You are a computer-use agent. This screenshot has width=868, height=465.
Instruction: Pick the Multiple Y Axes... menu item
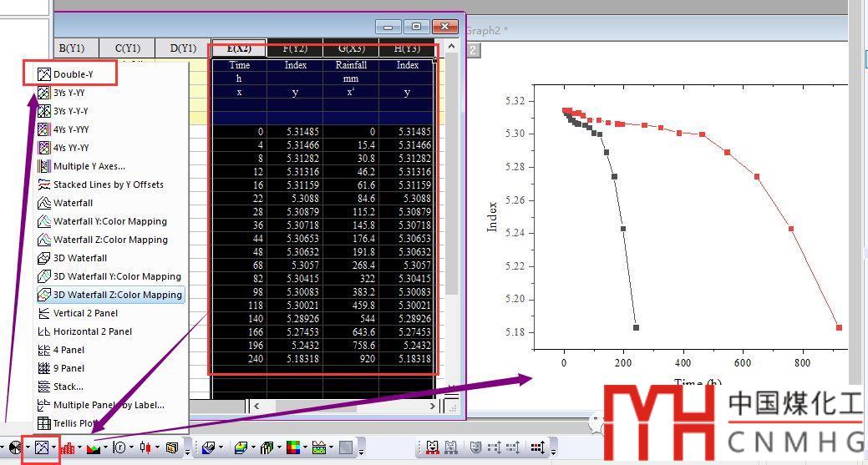pyautogui.click(x=89, y=166)
